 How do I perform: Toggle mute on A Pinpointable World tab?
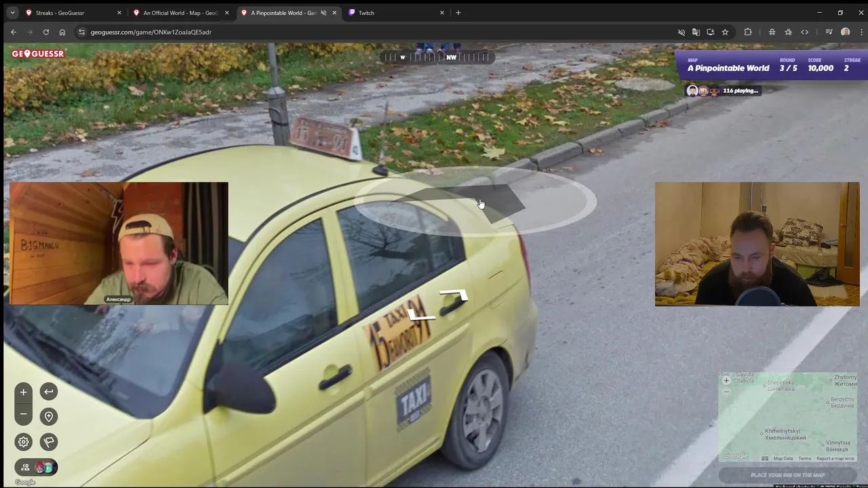tap(323, 13)
